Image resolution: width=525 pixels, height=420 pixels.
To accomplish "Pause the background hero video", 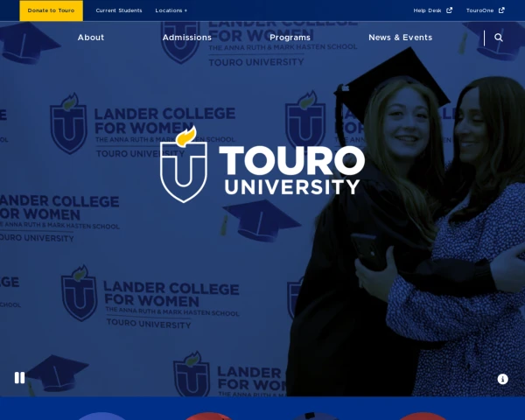I will click(20, 378).
